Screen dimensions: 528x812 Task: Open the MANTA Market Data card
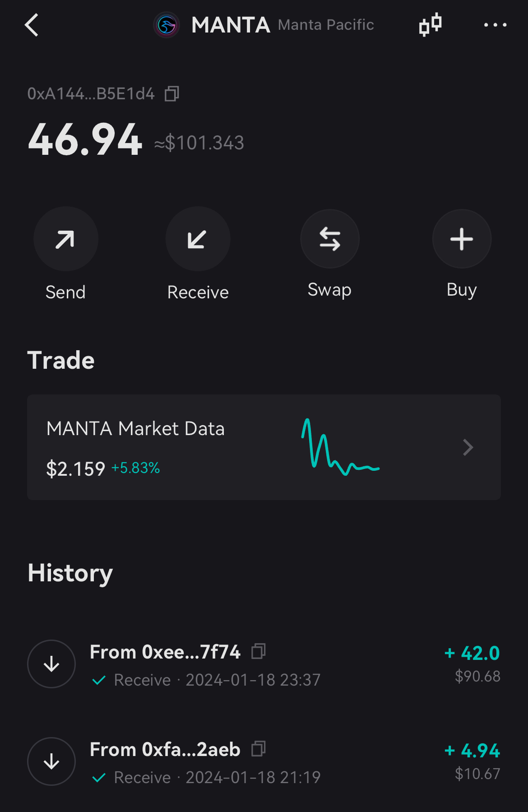[x=264, y=447]
